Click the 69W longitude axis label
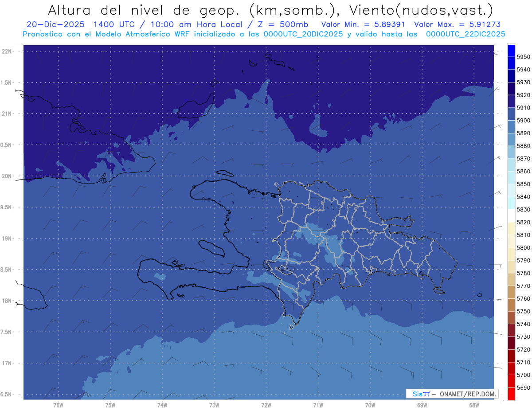Image resolution: width=532 pixels, height=411 pixels. 422,405
